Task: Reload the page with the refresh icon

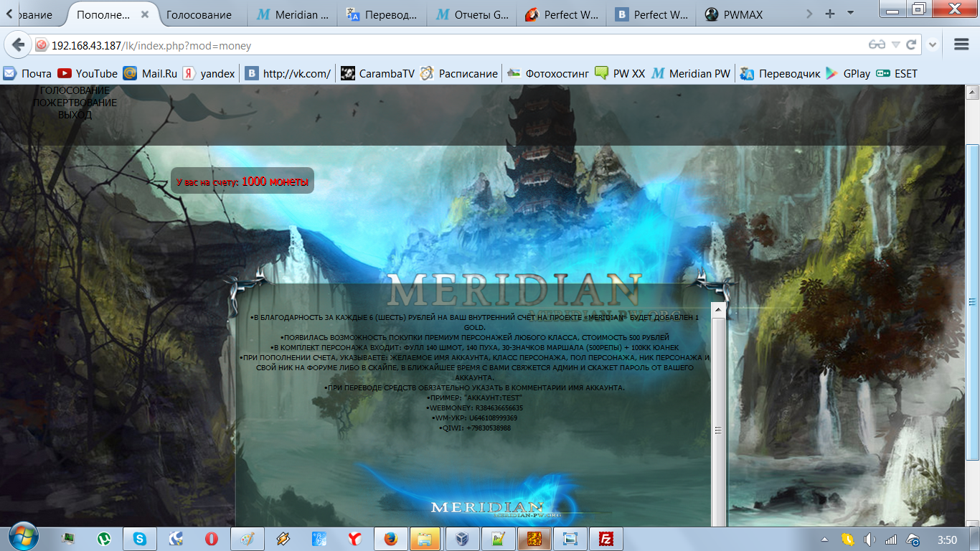Action: pyautogui.click(x=911, y=44)
